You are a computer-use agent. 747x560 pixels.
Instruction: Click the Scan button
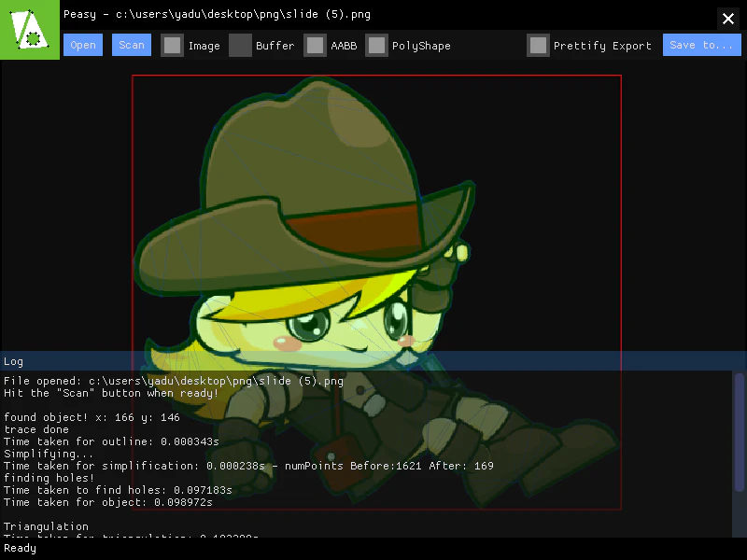pyautogui.click(x=132, y=45)
